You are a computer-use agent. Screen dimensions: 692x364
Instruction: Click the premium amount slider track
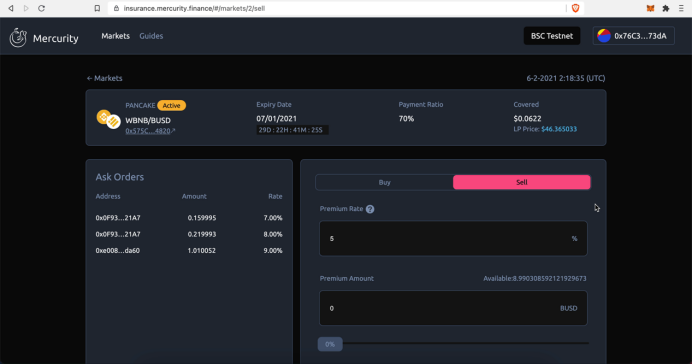[x=466, y=343]
